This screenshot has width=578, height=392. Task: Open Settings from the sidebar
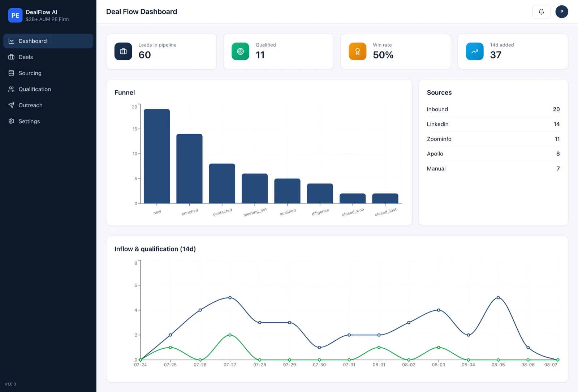48,121
